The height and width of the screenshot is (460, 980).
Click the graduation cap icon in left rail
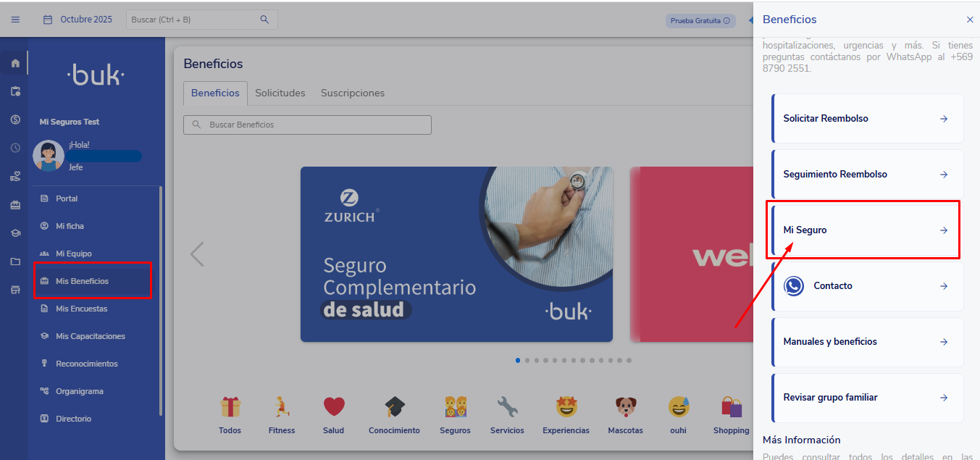(x=15, y=233)
